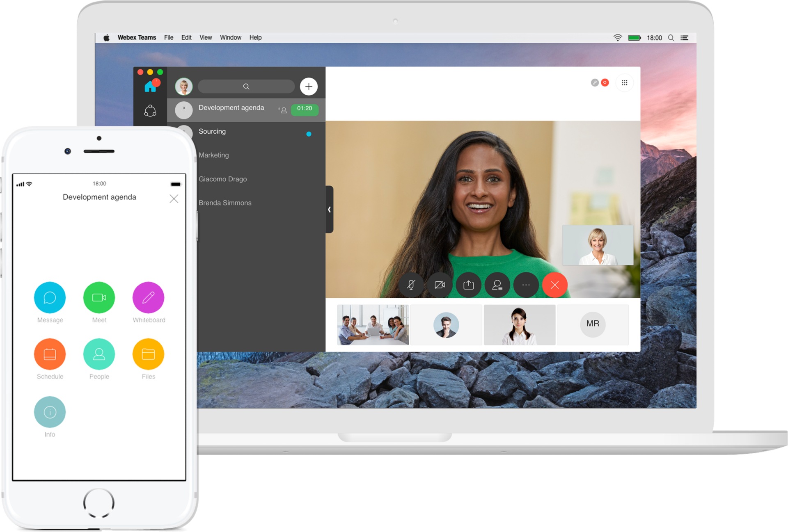The width and height of the screenshot is (788, 532).
Task: Open the Teams icon in sidebar
Action: (150, 111)
